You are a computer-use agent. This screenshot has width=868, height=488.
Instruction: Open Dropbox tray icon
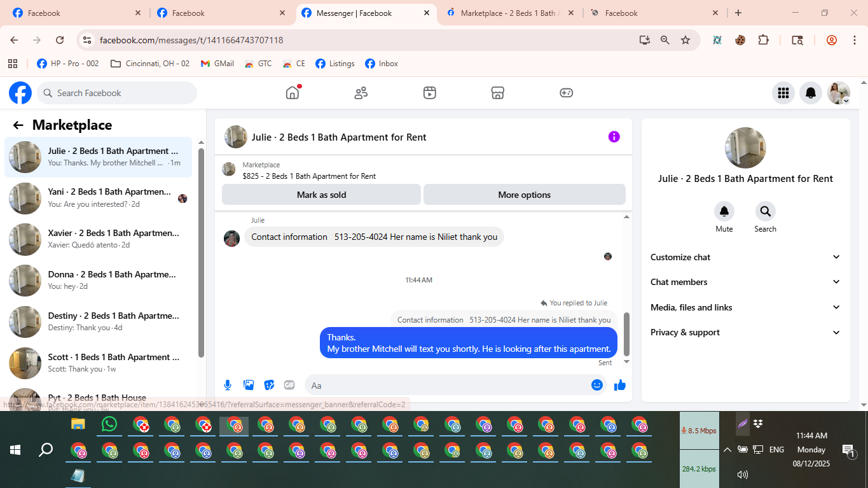click(758, 424)
